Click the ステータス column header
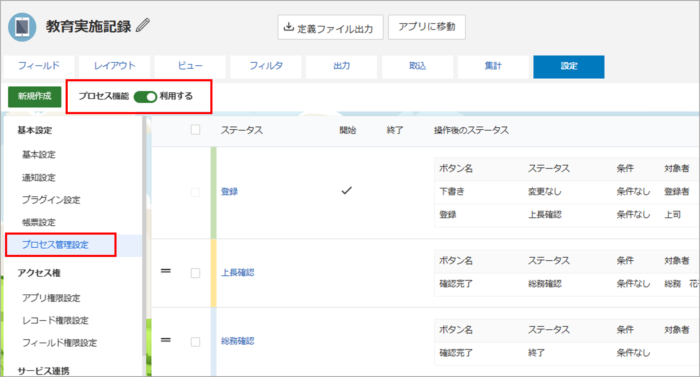 click(242, 130)
